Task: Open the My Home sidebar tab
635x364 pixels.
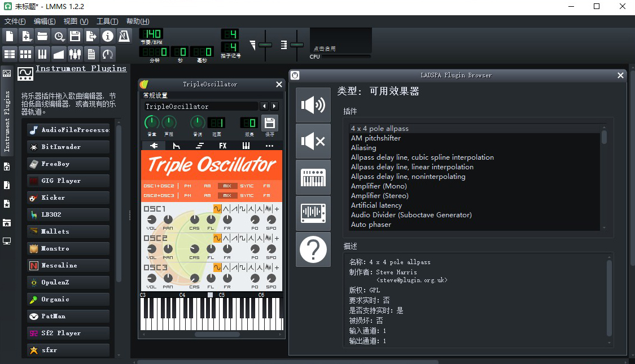Action: [7, 223]
